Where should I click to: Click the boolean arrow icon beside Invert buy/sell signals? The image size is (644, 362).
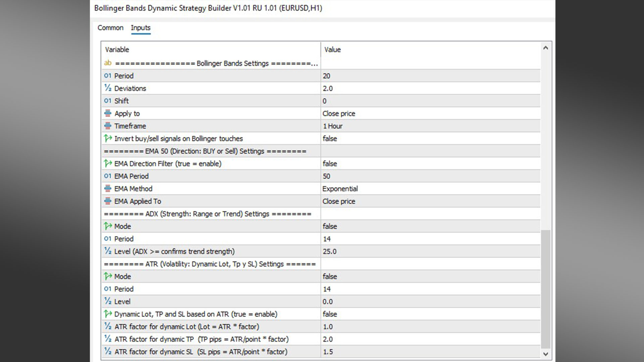[x=107, y=138]
